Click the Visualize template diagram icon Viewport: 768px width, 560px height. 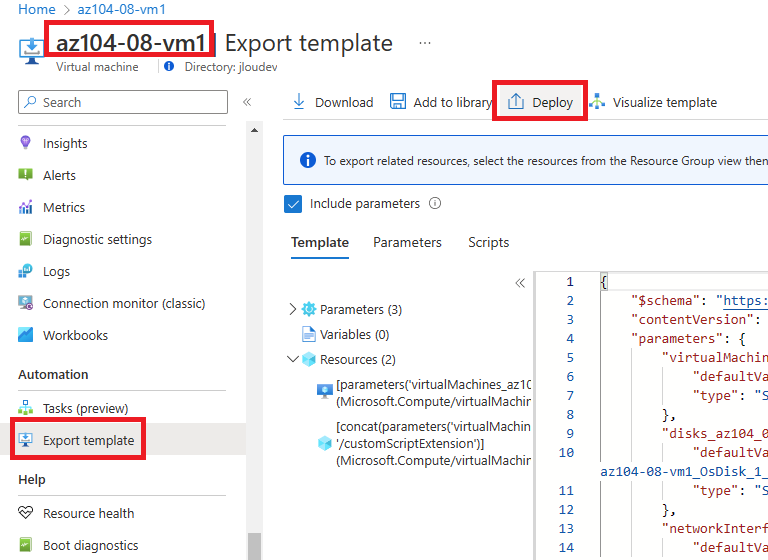coord(597,101)
